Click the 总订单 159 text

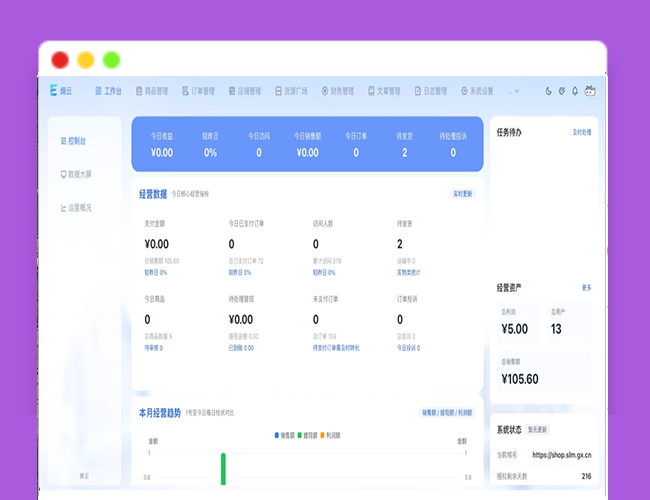[x=324, y=336]
